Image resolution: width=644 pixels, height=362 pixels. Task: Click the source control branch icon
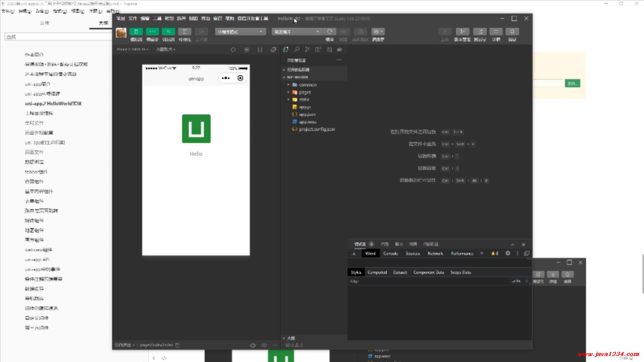307,49
